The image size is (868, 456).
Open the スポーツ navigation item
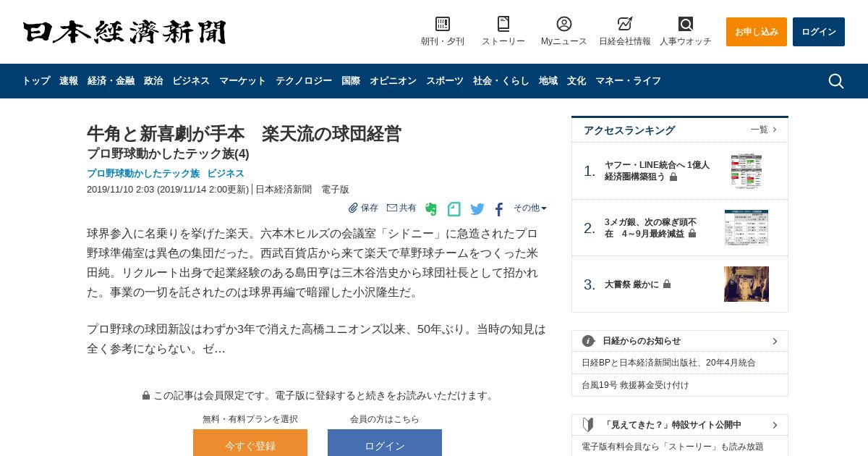coord(445,81)
